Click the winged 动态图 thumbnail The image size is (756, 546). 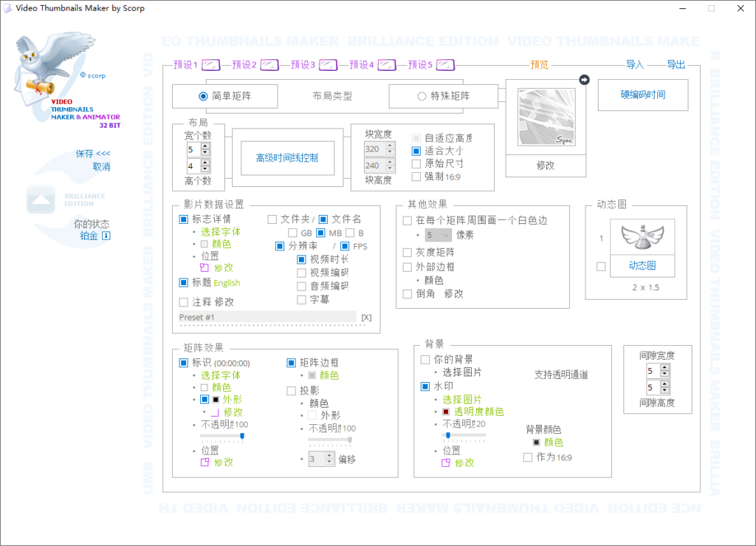point(642,237)
